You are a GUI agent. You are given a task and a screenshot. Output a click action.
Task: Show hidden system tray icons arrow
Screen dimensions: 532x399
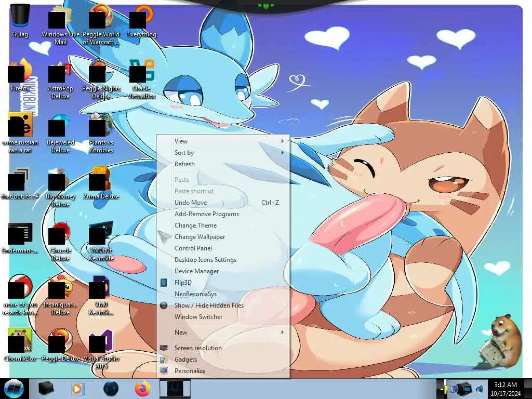tap(442, 390)
